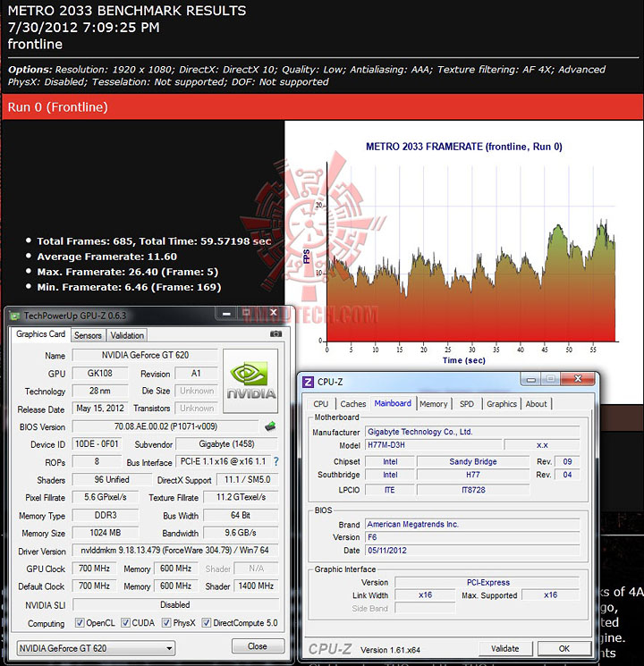The width and height of the screenshot is (644, 666).
Task: Click the Model H77M-D3H field
Action: 433,445
